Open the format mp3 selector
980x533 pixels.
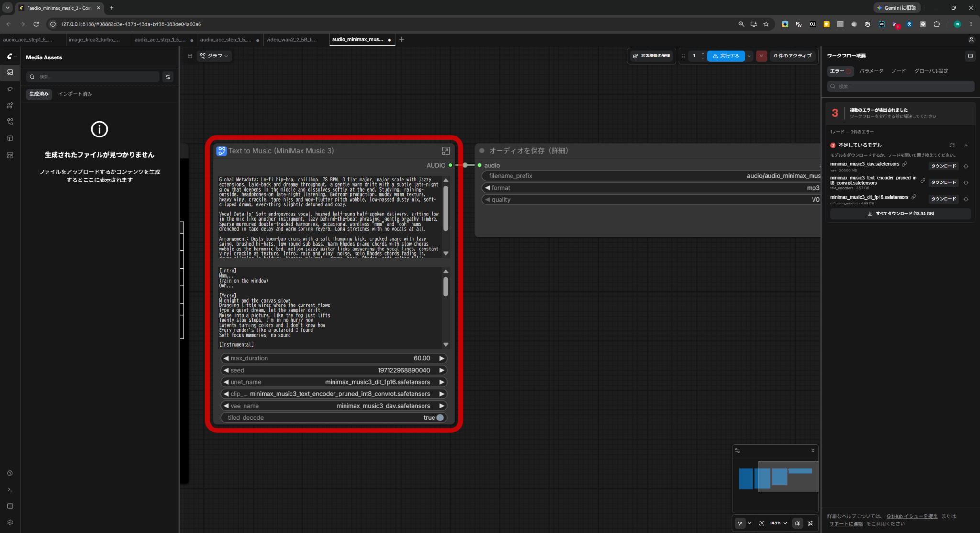[652, 188]
